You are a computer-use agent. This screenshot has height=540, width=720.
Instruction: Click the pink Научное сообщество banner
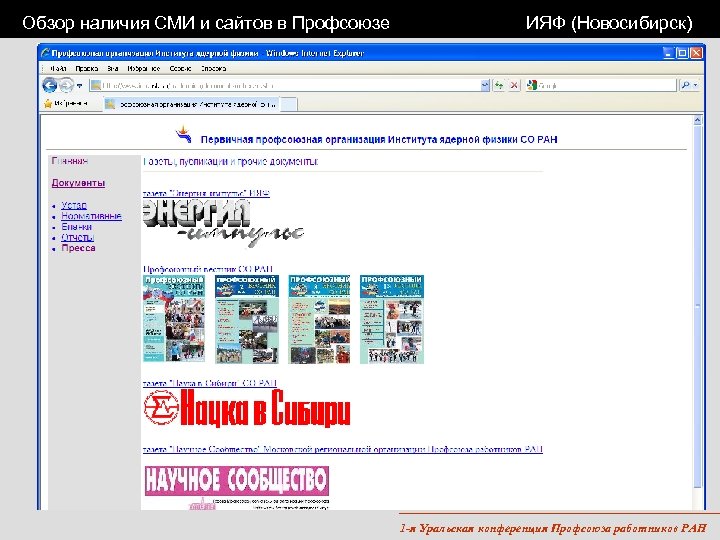click(x=237, y=481)
